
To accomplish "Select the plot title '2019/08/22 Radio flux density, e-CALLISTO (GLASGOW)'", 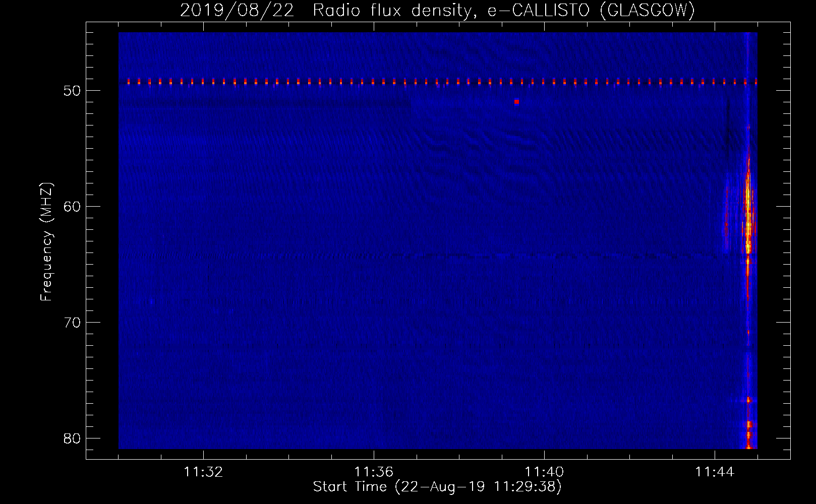I will [x=437, y=10].
